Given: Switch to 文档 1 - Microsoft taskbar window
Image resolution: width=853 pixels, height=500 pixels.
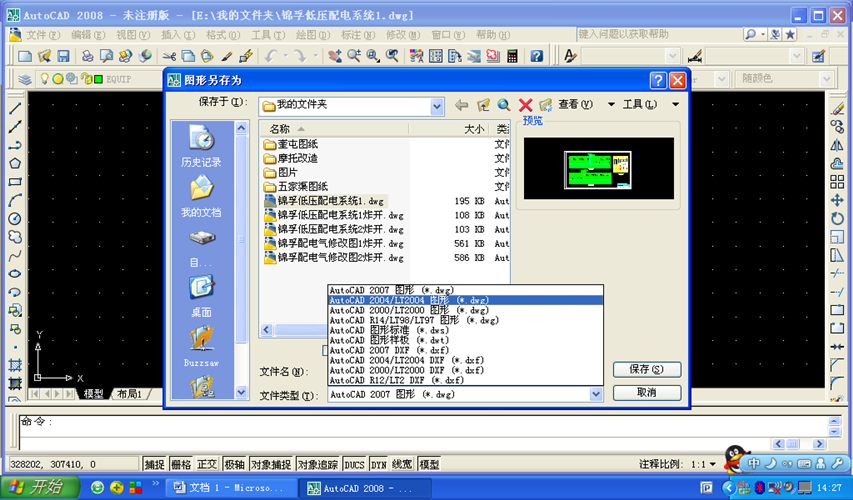Looking at the screenshot, I should 231,487.
